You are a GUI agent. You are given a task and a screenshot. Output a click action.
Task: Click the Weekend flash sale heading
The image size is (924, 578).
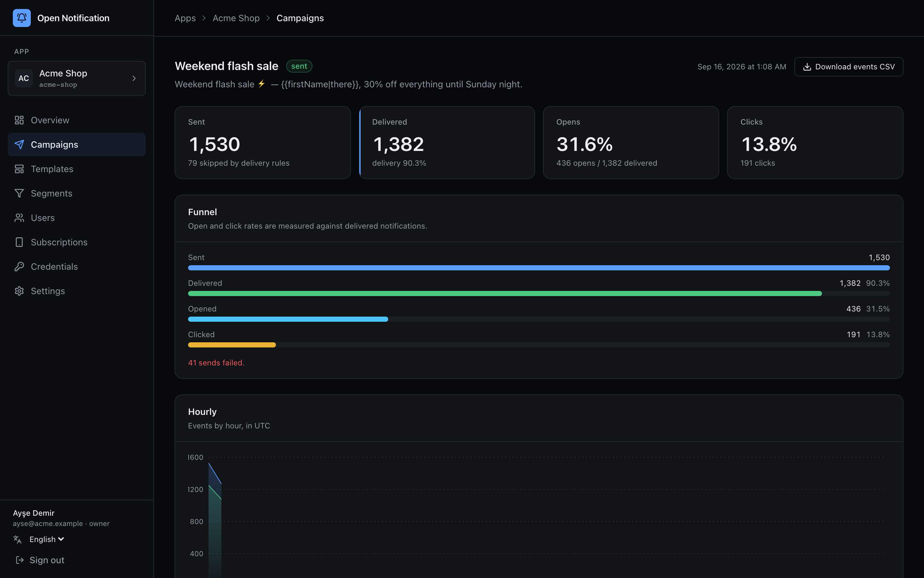pyautogui.click(x=227, y=66)
